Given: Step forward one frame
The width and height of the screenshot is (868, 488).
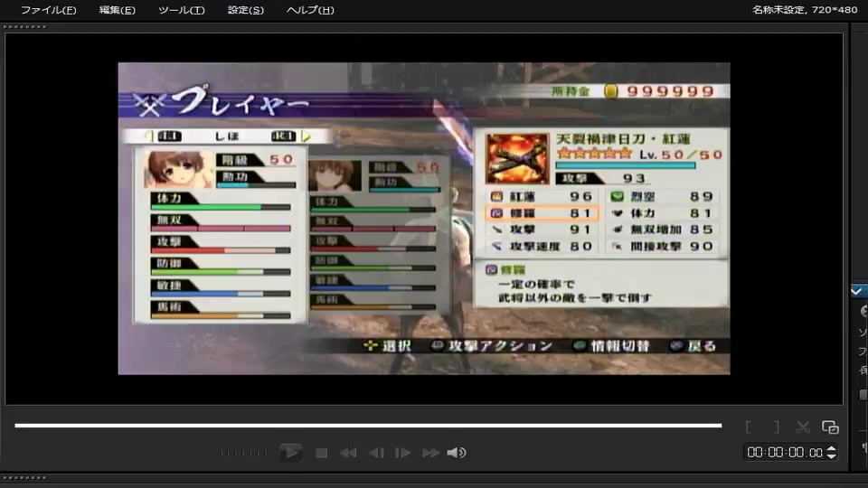Looking at the screenshot, I should pyautogui.click(x=402, y=453).
